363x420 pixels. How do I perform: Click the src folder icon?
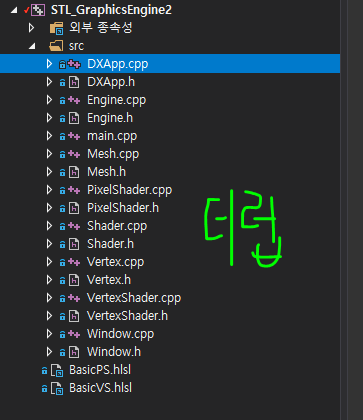(x=56, y=46)
